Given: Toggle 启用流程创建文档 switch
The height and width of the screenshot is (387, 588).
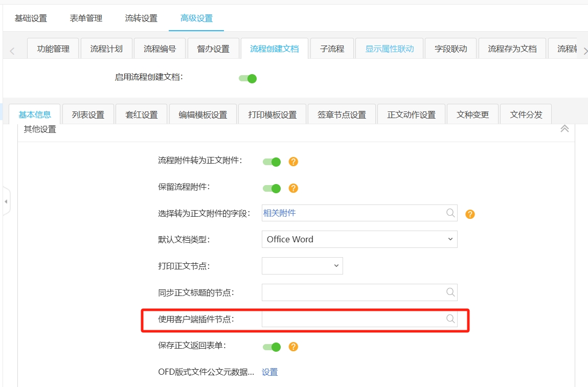Looking at the screenshot, I should [x=247, y=78].
